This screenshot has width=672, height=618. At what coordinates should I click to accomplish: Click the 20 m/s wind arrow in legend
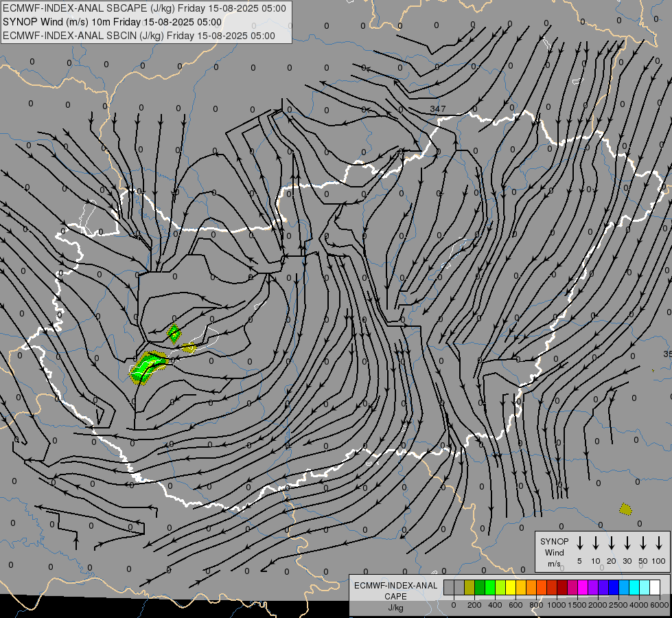pos(612,542)
